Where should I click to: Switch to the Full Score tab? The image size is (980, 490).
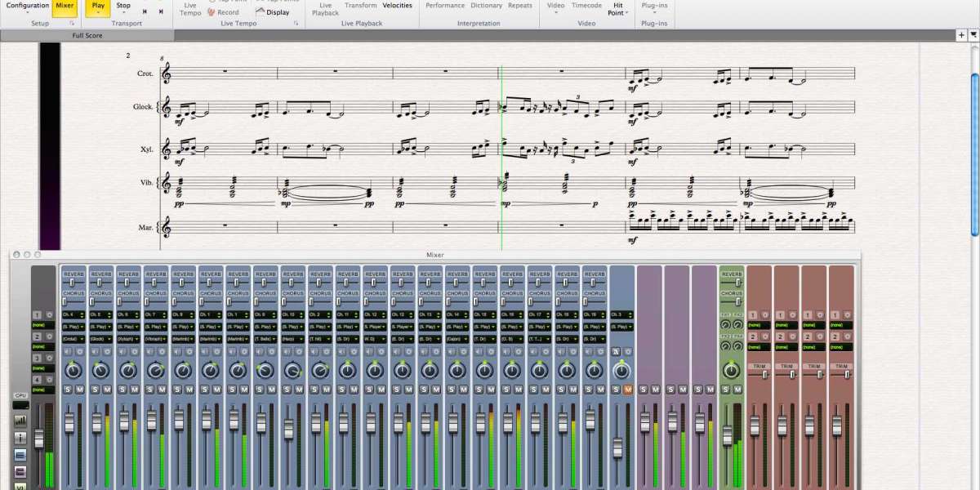pyautogui.click(x=87, y=35)
